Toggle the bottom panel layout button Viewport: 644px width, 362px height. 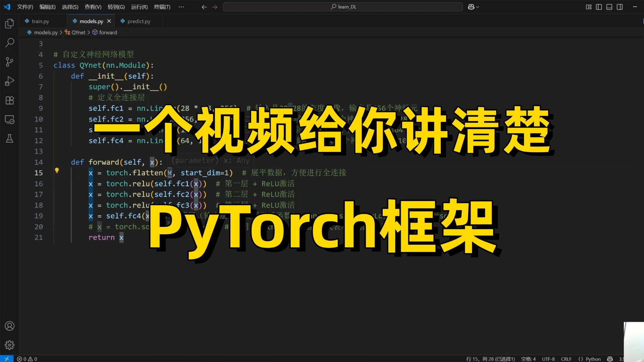[x=609, y=7]
